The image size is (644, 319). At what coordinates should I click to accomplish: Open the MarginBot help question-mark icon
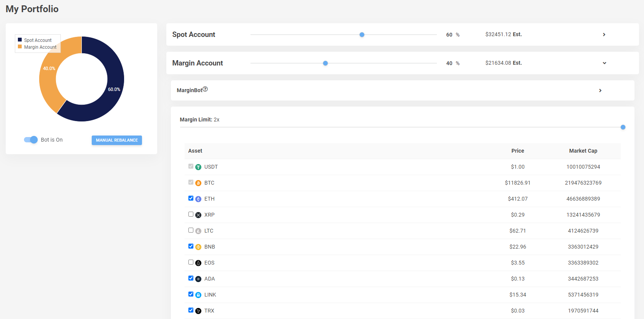point(205,89)
